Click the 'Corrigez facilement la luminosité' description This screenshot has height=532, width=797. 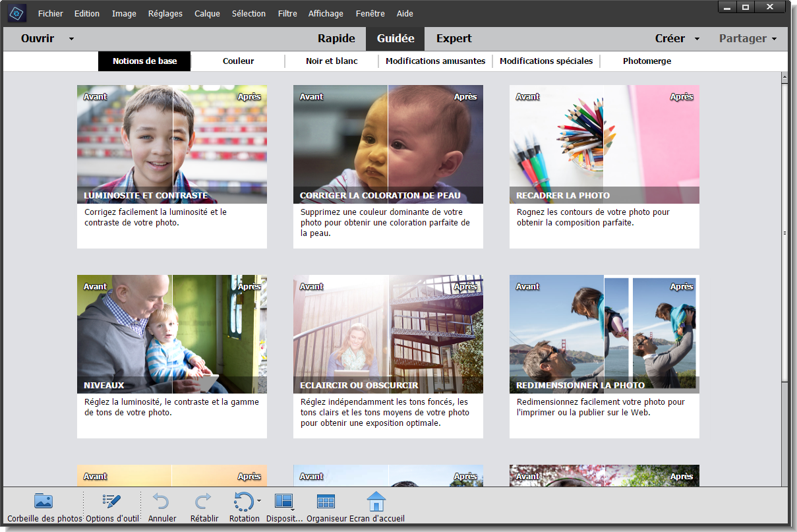156,218
